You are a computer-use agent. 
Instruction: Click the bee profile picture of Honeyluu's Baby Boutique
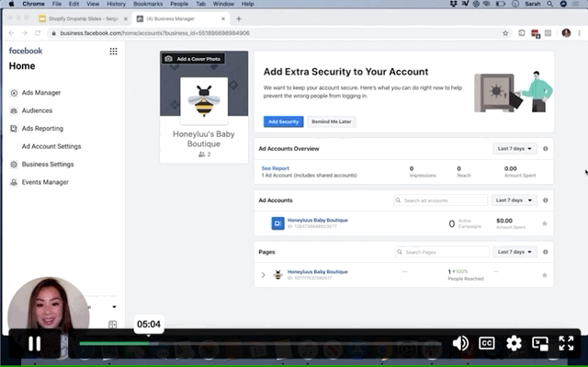click(x=204, y=101)
